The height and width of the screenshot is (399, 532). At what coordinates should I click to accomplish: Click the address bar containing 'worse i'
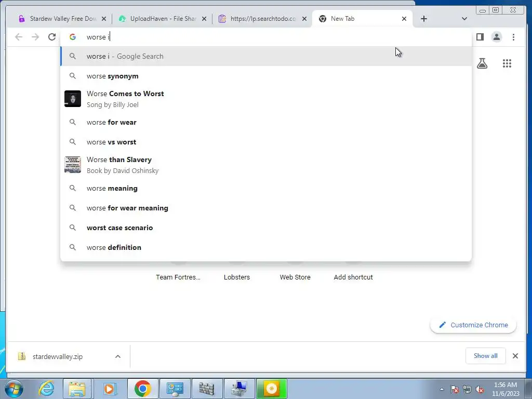tap(266, 37)
